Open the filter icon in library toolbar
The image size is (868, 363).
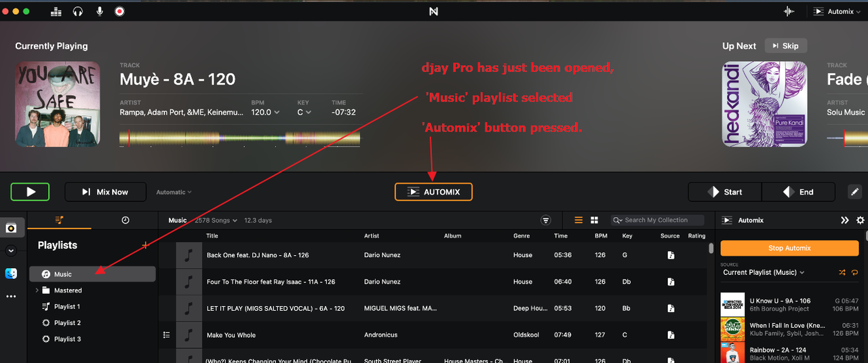546,220
